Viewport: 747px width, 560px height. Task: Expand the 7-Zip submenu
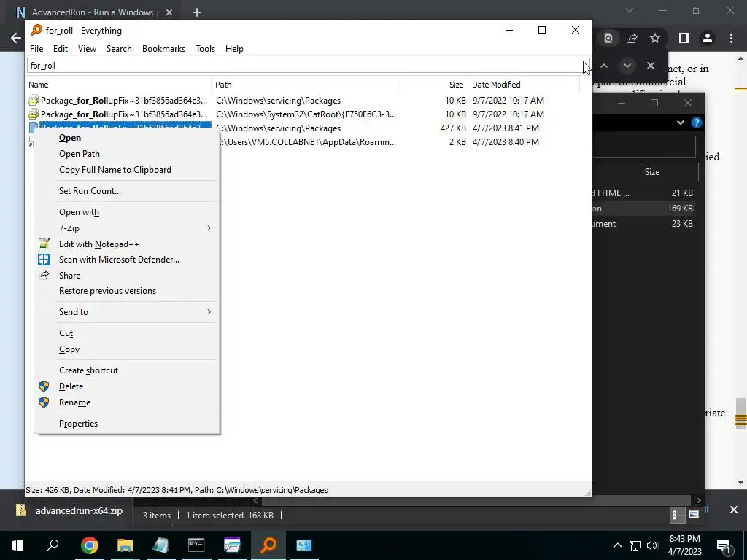pos(209,228)
